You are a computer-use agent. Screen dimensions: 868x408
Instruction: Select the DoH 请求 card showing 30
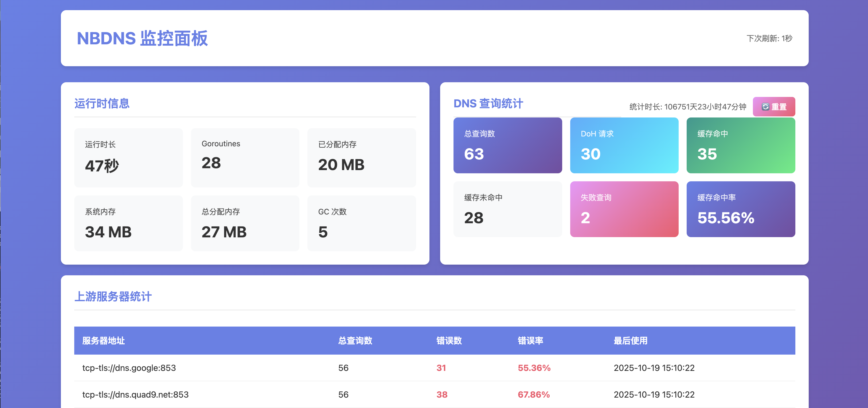624,145
